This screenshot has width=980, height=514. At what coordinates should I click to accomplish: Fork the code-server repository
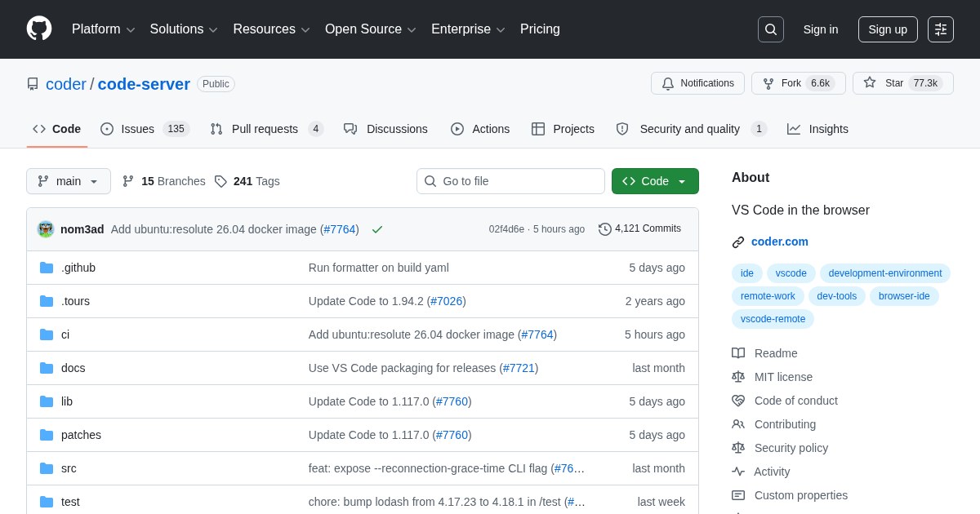pyautogui.click(x=799, y=83)
